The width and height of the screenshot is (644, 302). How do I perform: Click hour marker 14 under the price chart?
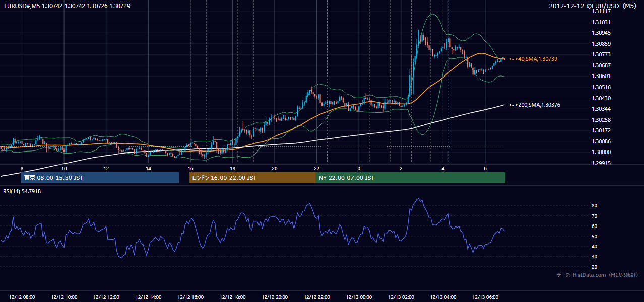148,168
